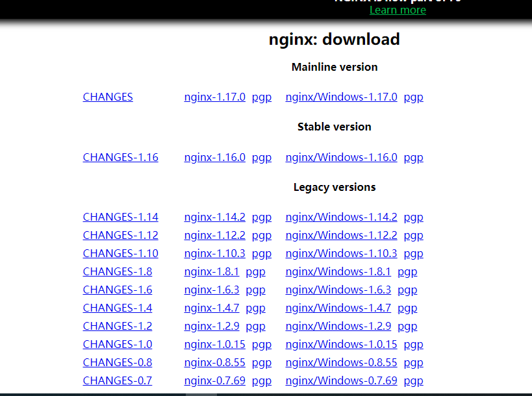Screen dimensions: 532x396
Task: Download nginx/Windows-1.6.3
Action: (x=338, y=290)
